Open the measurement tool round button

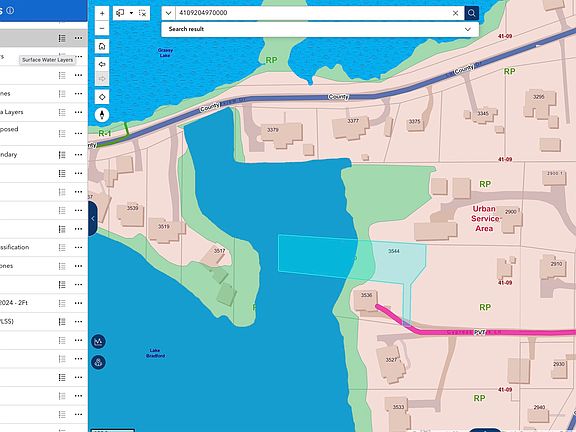pyautogui.click(x=98, y=342)
